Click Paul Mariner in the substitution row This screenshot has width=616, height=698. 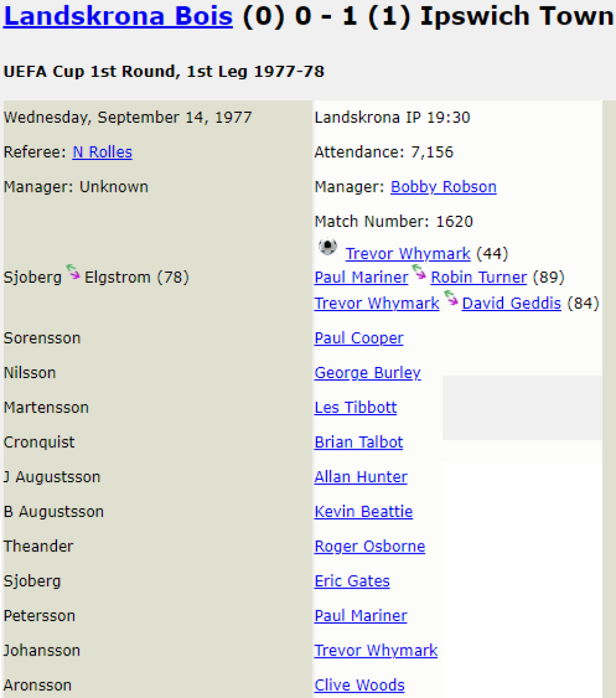[x=361, y=277]
